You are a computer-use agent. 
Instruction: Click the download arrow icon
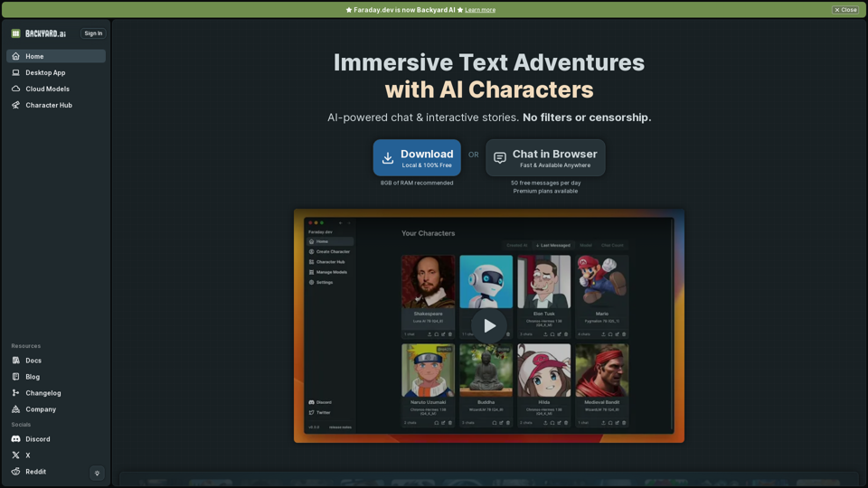(x=388, y=158)
